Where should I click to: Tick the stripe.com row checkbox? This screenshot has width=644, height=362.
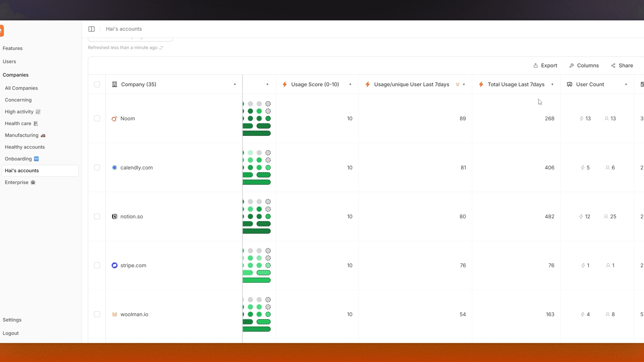(97, 265)
